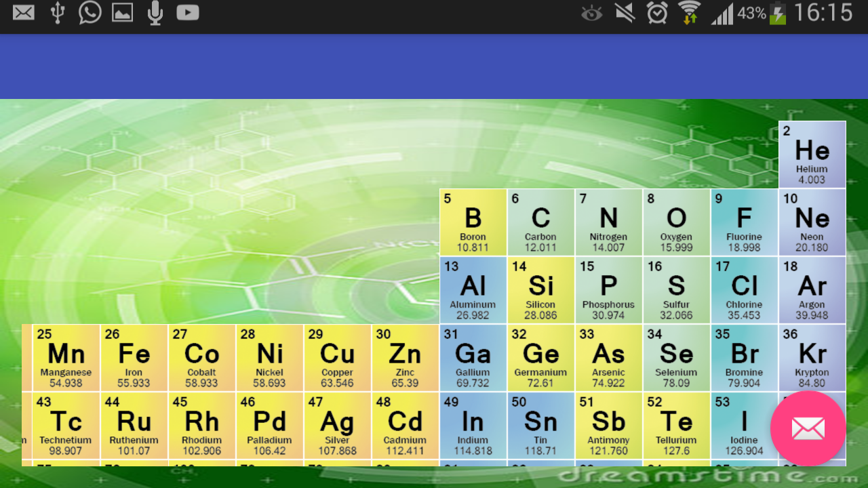868x488 pixels.
Task: Tap the USB connection status icon
Action: (58, 13)
